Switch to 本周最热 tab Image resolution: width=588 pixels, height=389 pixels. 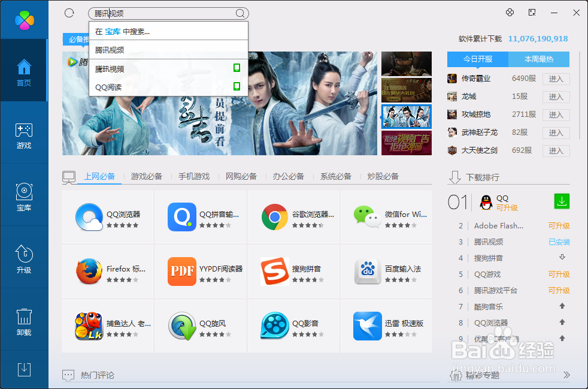click(x=539, y=59)
